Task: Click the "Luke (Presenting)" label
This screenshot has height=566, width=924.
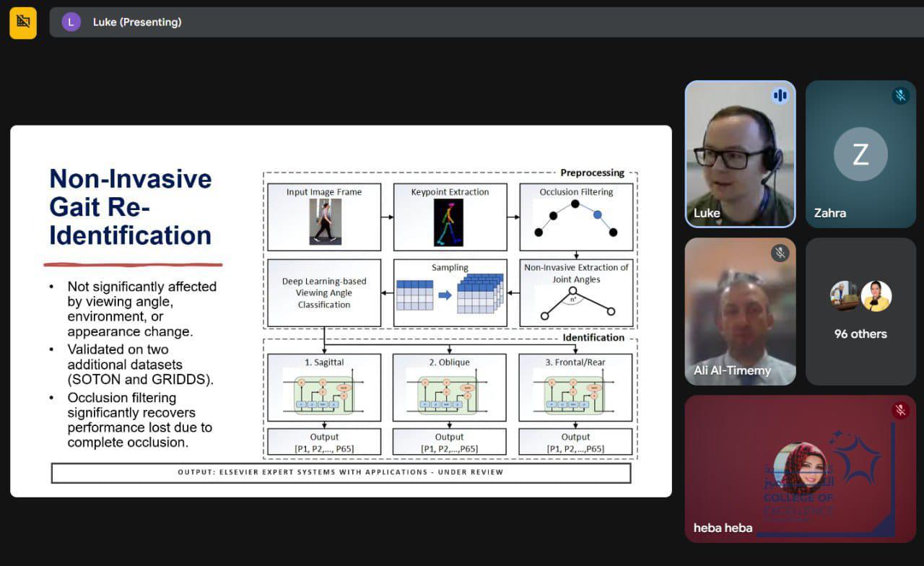Action: click(x=137, y=22)
